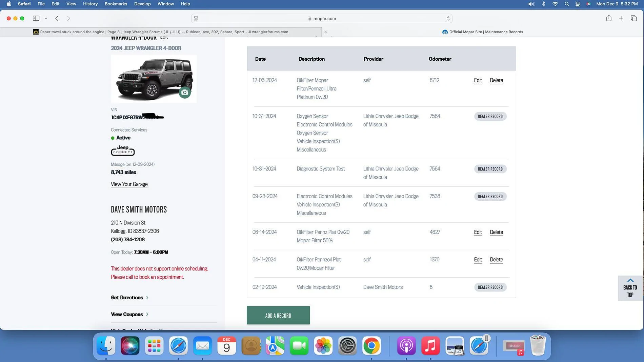644x362 pixels.
Task: Click the Add a Record button
Action: (278, 315)
